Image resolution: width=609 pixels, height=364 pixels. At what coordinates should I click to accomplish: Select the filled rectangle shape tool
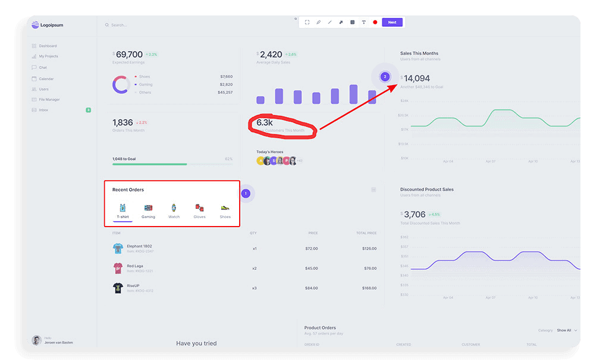(353, 22)
